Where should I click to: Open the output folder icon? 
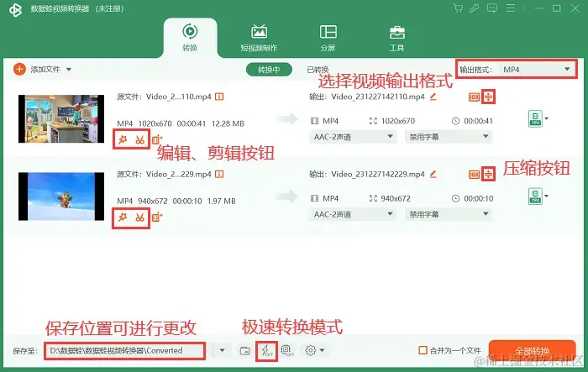point(245,351)
